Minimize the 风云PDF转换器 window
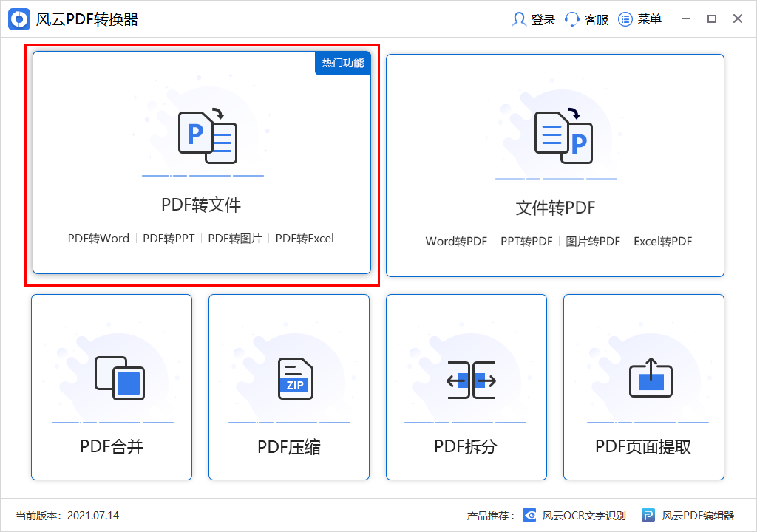 [685, 18]
